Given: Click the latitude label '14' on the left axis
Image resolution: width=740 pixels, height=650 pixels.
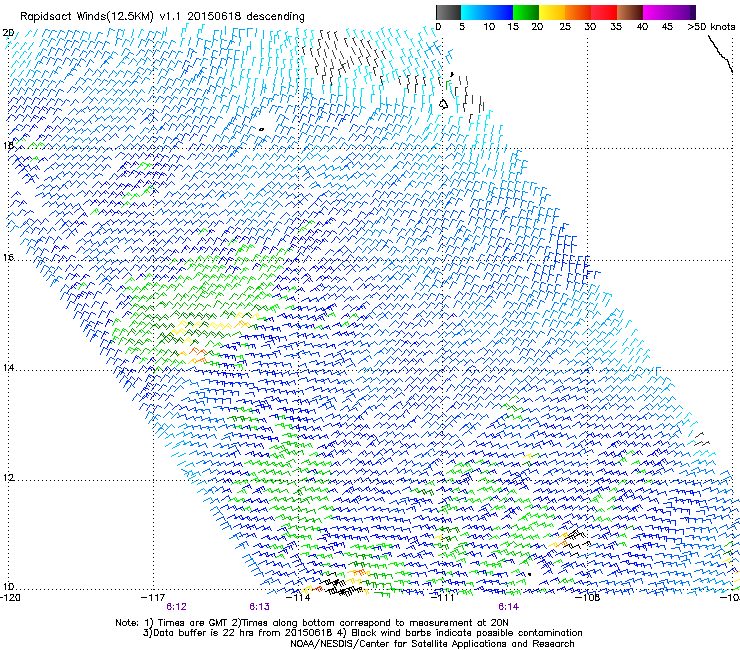Looking at the screenshot, I should (x=8, y=368).
